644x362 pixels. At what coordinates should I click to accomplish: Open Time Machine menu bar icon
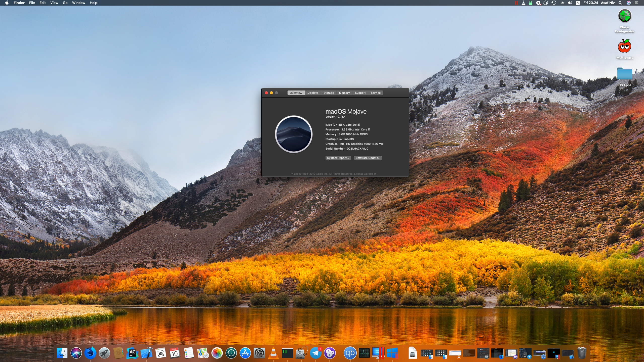pyautogui.click(x=554, y=3)
